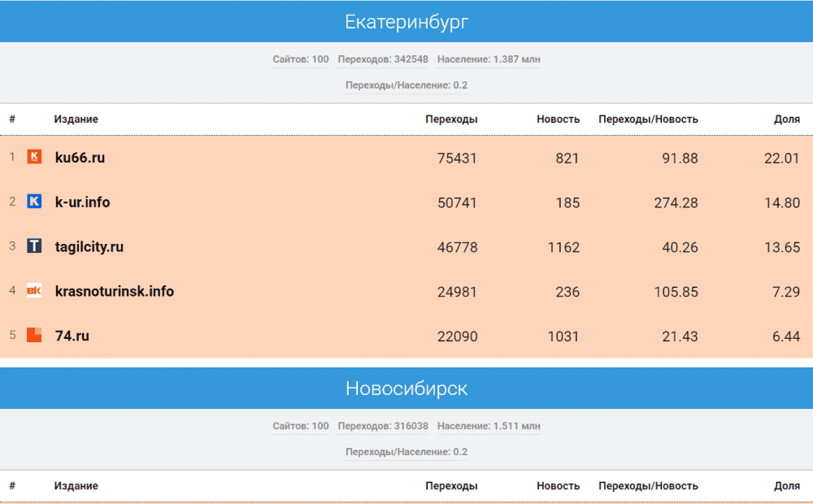Screen dimensions: 813x504
Task: Click the blue Екатеринбург header bar
Action: click(x=406, y=21)
